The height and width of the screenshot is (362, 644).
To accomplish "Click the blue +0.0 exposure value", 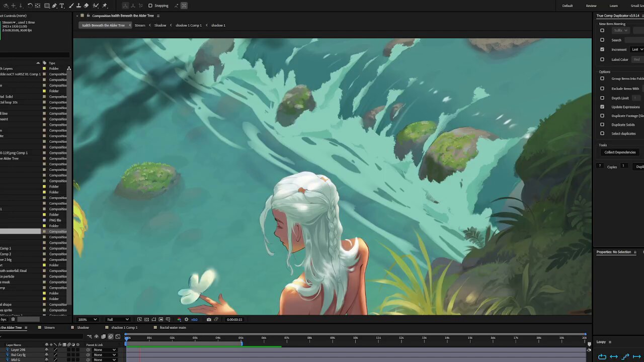I will pos(194,319).
